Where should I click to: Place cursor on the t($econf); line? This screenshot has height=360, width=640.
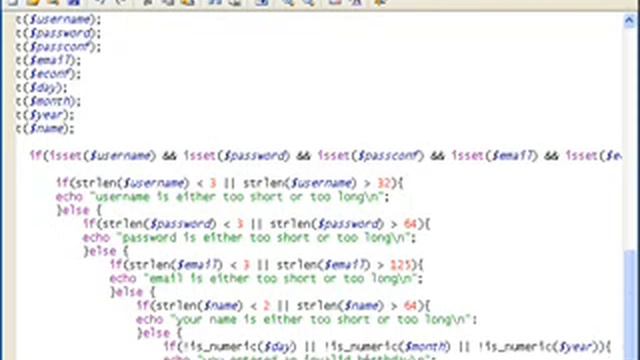pyautogui.click(x=48, y=74)
